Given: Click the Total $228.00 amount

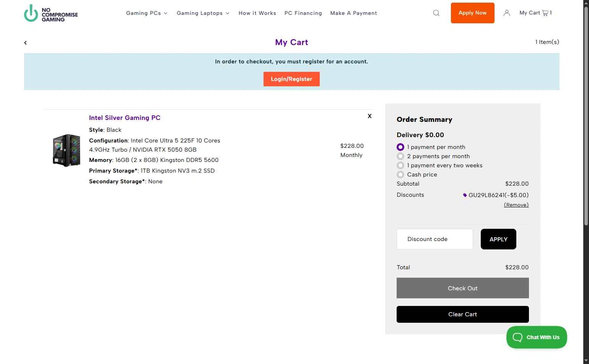Looking at the screenshot, I should 517,267.
